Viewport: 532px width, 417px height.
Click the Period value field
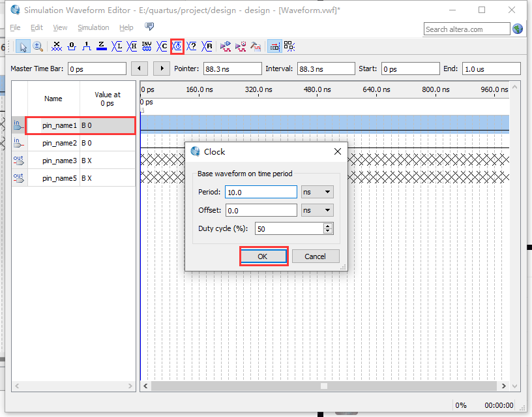pyautogui.click(x=261, y=192)
